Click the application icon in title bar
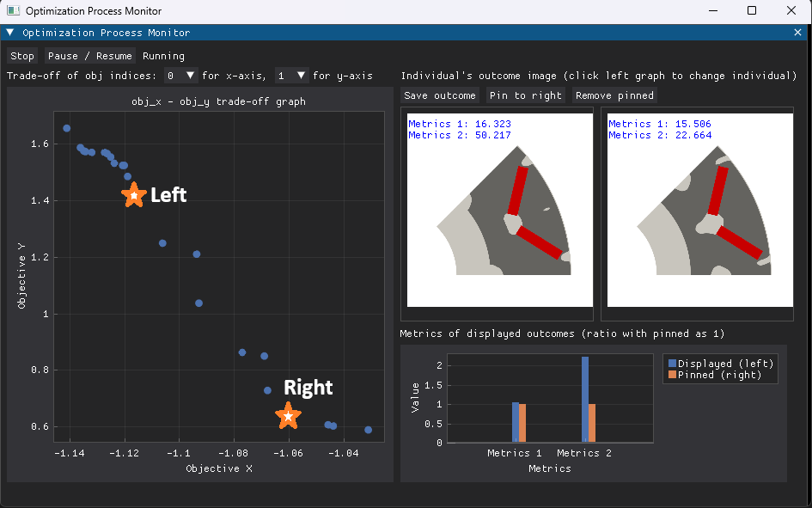Screen dimensions: 812x508 click(13, 11)
